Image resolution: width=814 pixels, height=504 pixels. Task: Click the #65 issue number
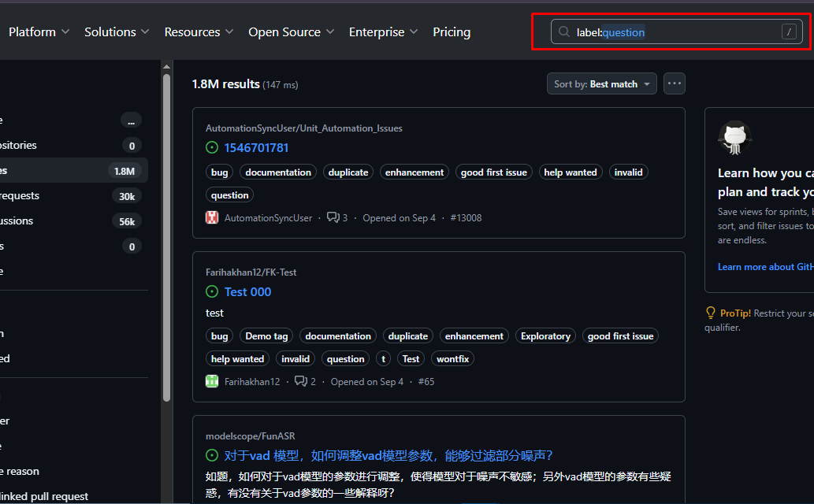pos(426,381)
